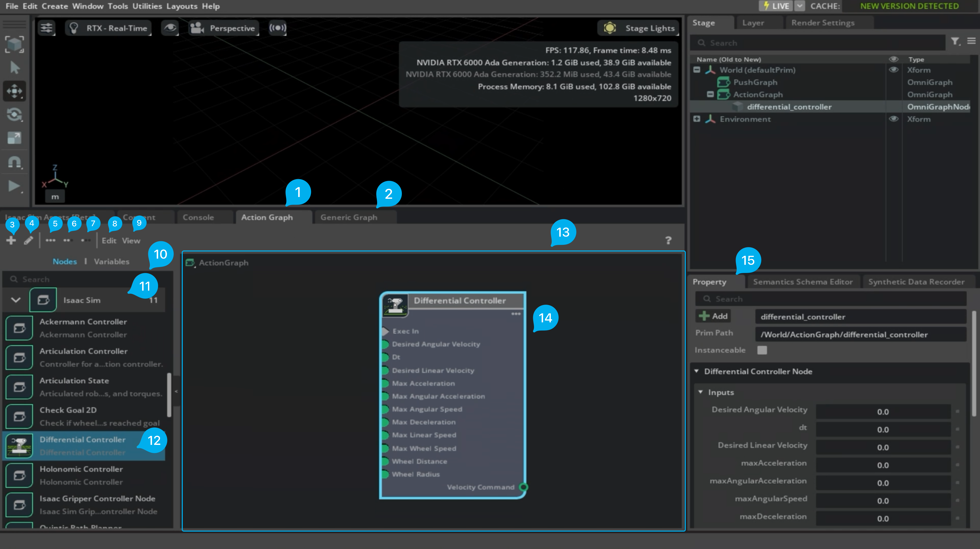Start simulation with the Play button

click(15, 186)
